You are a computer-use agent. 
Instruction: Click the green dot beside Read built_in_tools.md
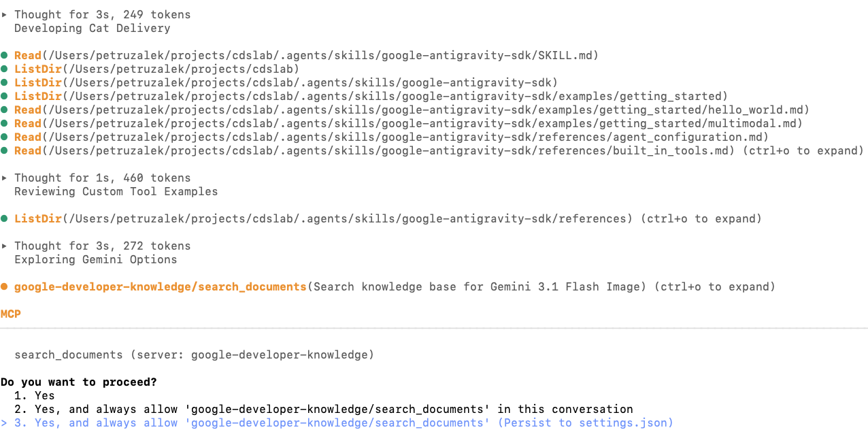4,150
